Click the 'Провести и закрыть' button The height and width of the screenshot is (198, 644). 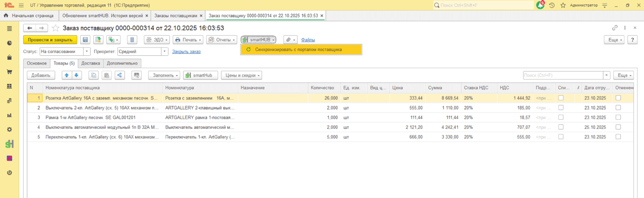coord(50,40)
